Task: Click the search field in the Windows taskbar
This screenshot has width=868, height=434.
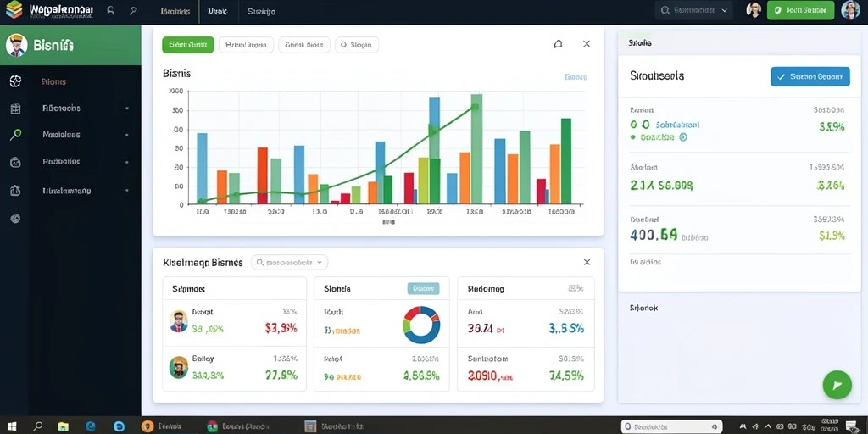Action: pyautogui.click(x=672, y=427)
